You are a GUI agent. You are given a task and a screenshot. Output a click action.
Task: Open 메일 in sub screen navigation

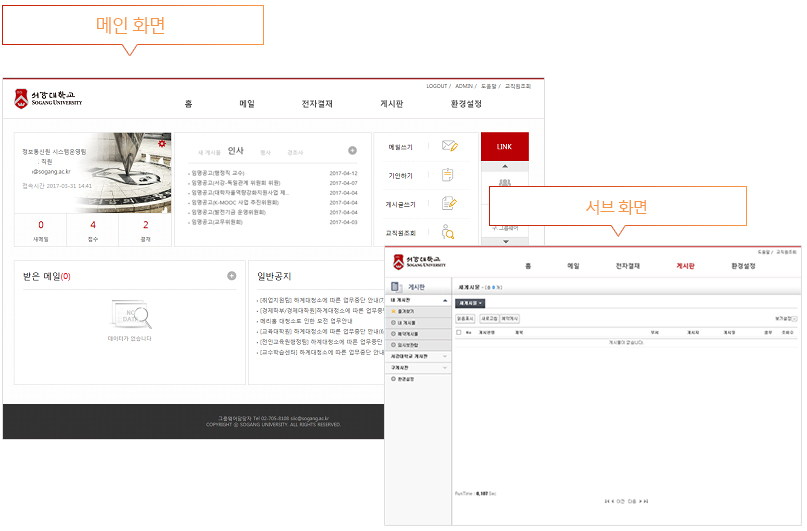pos(573,266)
